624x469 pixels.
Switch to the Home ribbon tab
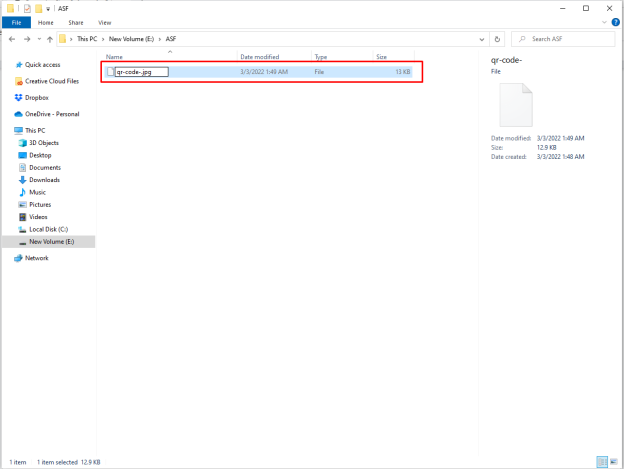pyautogui.click(x=46, y=23)
